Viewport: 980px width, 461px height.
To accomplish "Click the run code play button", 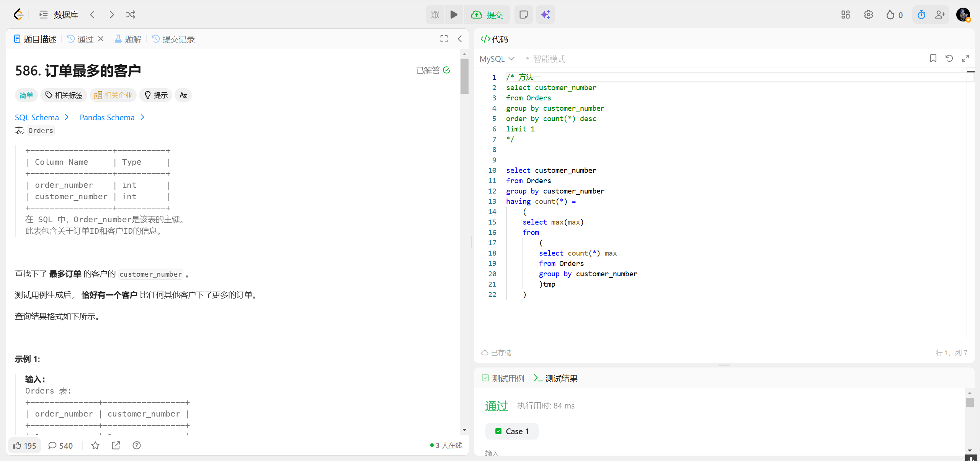I will [x=454, y=15].
